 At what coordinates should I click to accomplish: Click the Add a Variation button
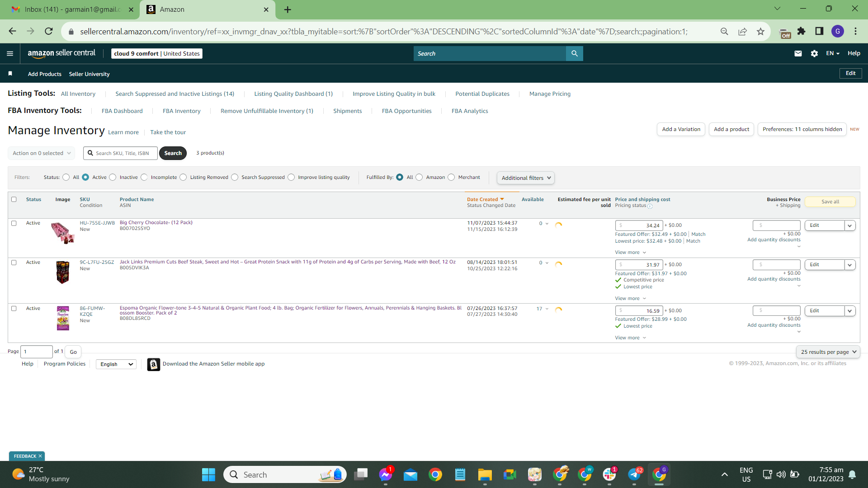pos(681,129)
